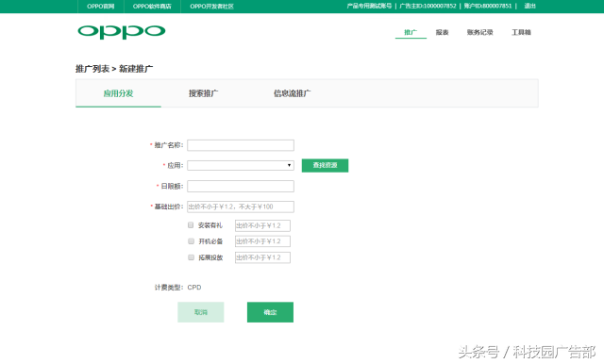The height and width of the screenshot is (364, 604).
Task: Click the CPD billing type value
Action: [194, 288]
